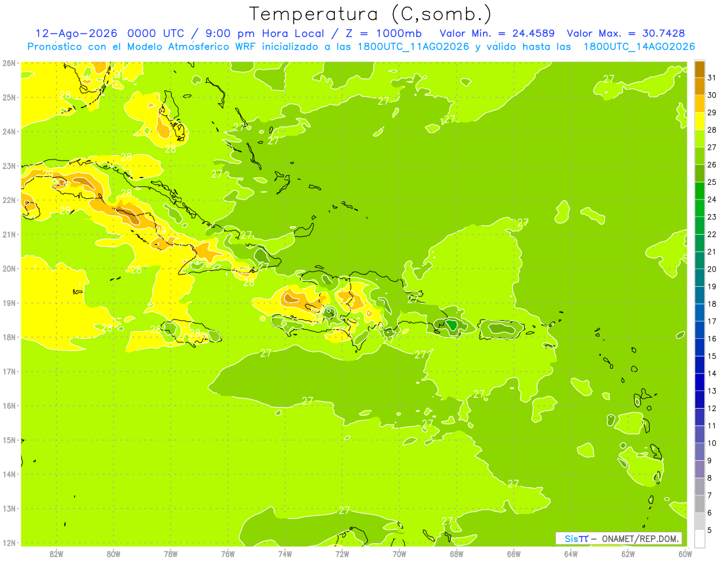The height and width of the screenshot is (562, 728).
Task: Pick the purple swatch between 8 and 9
Action: [699, 469]
